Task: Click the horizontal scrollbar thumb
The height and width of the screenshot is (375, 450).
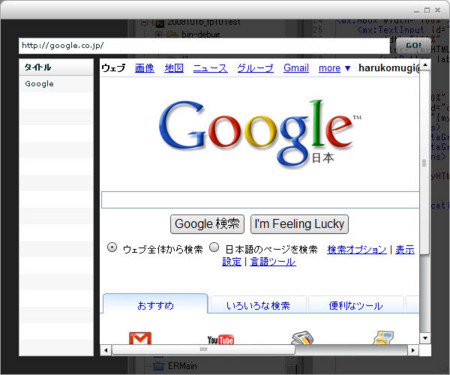Action: tap(204, 349)
